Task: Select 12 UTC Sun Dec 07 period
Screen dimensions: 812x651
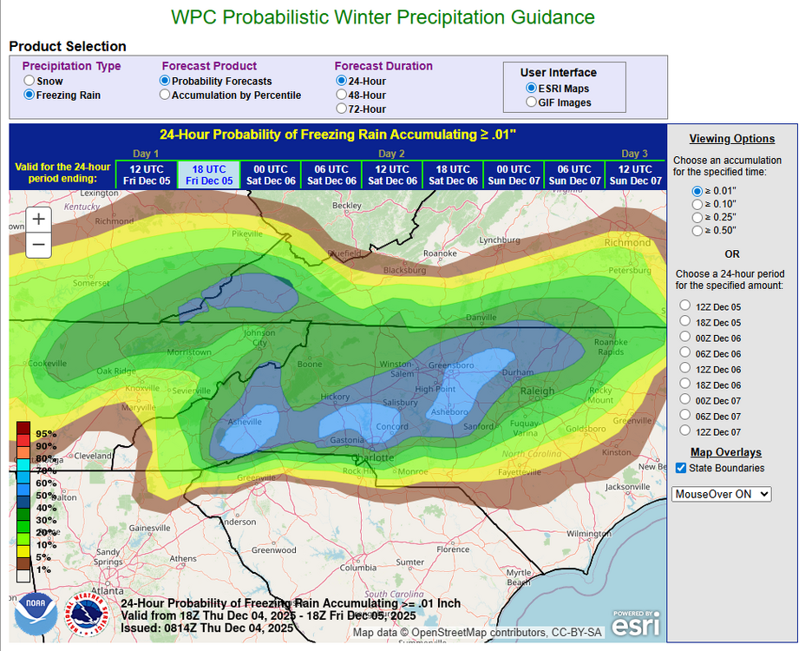Action: click(x=635, y=174)
